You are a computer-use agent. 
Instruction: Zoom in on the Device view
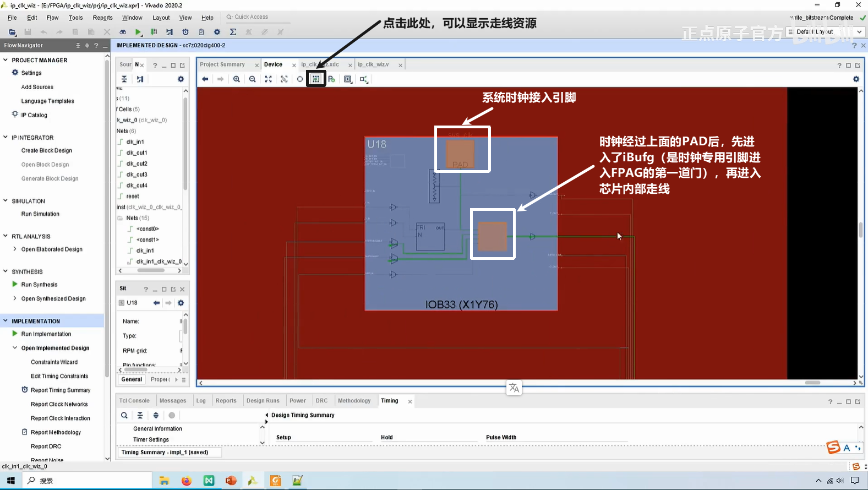pyautogui.click(x=237, y=79)
